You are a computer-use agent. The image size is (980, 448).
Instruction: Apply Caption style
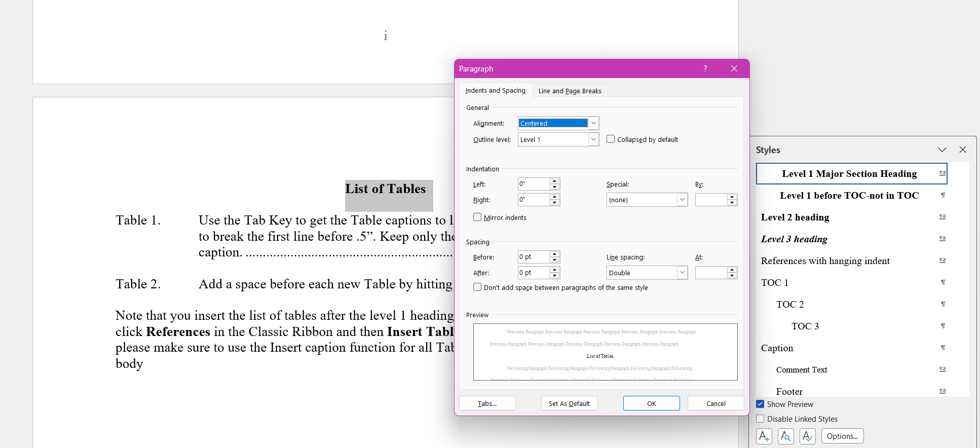851,348
